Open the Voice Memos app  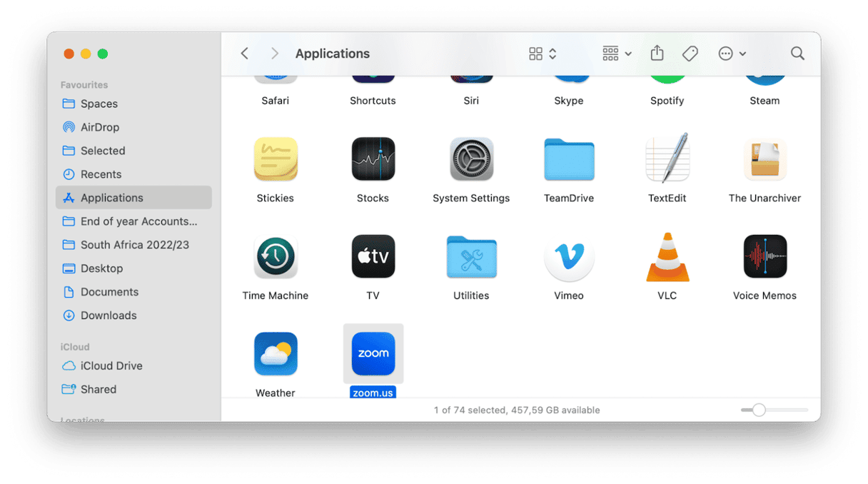click(764, 257)
